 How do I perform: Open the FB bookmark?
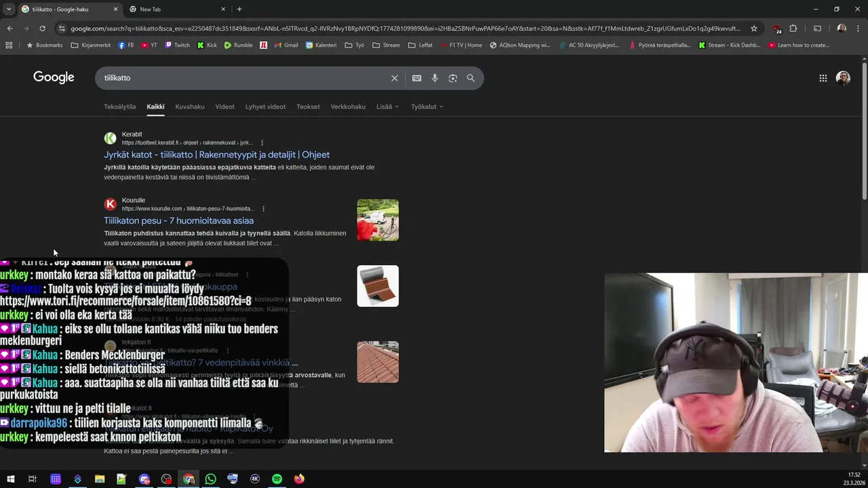click(125, 45)
